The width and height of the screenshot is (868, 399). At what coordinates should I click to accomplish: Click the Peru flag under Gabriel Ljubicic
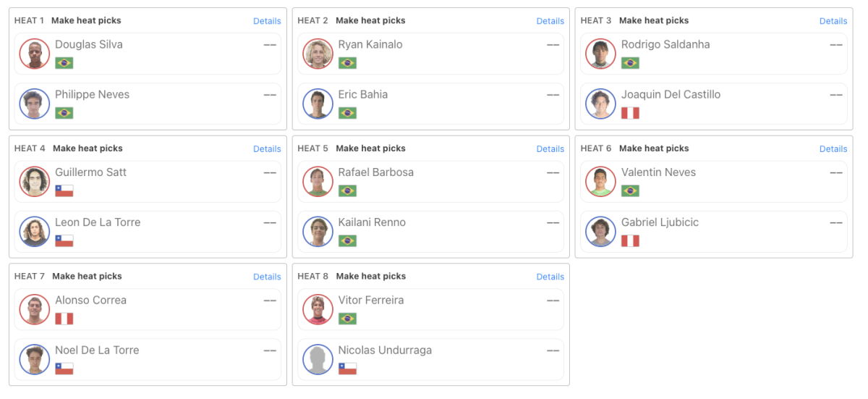pyautogui.click(x=630, y=241)
